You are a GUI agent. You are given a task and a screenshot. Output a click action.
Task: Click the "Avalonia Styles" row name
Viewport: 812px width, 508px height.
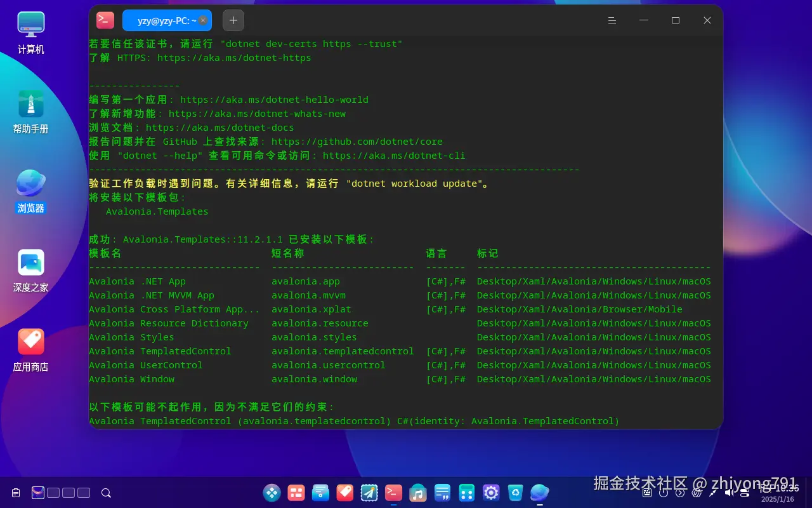[131, 337]
